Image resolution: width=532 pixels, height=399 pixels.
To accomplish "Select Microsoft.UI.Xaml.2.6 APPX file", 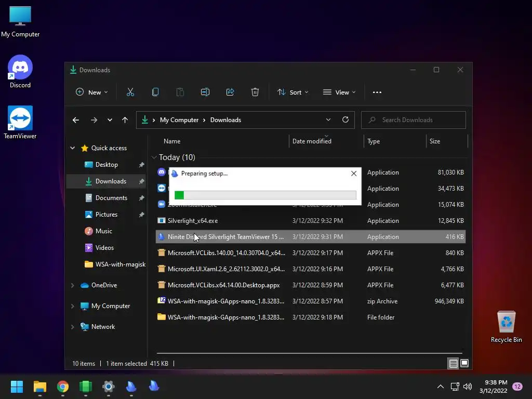I will pyautogui.click(x=311, y=269).
